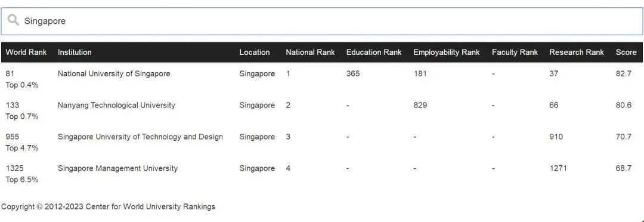Screen dimensions: 644x222
Task: Open Nanyang Technological University entry
Action: tap(116, 105)
